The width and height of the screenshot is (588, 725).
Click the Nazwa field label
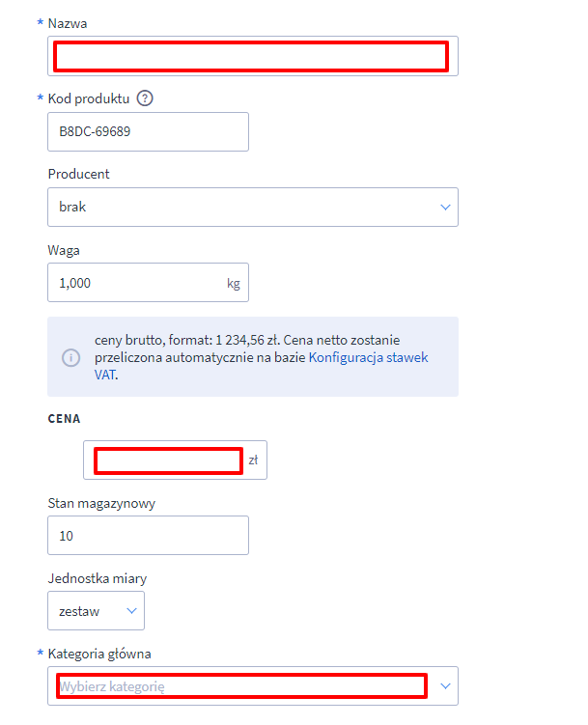pos(68,23)
